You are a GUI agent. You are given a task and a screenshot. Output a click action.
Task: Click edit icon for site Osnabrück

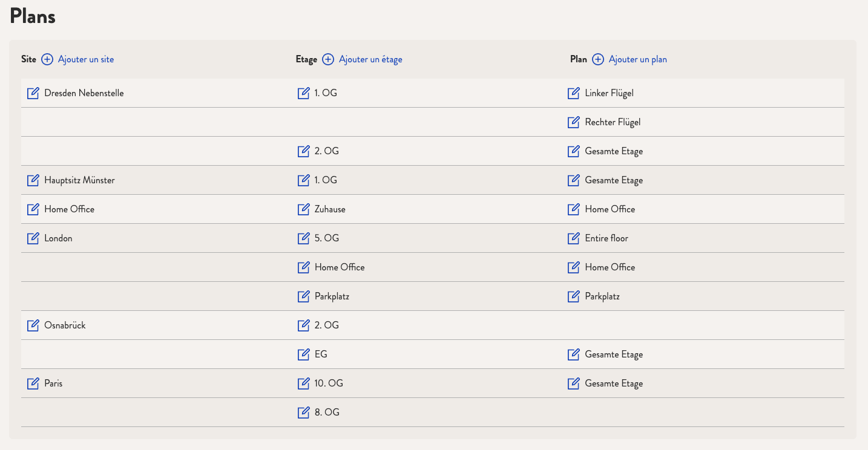tap(33, 325)
